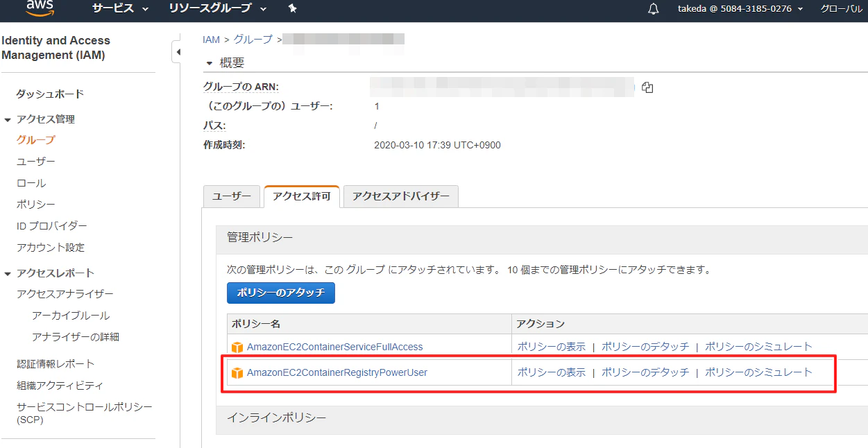Open the takeda account dropdown
Image resolution: width=868 pixels, height=448 pixels.
pyautogui.click(x=740, y=8)
